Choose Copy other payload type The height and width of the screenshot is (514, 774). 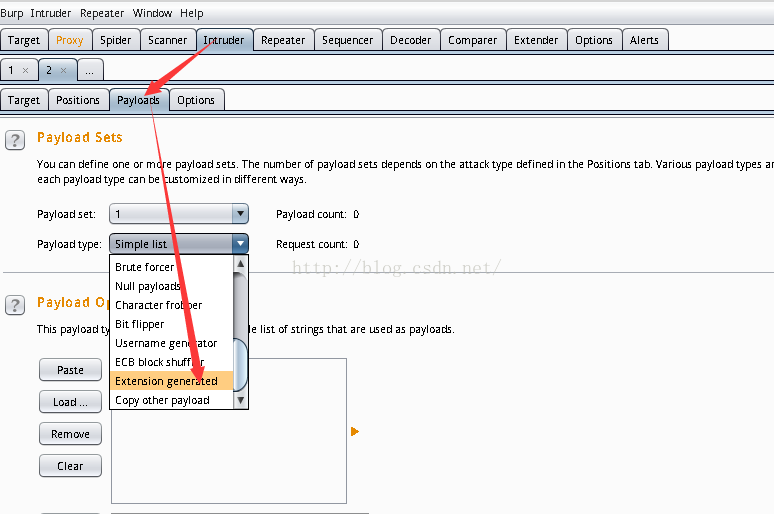click(x=171, y=400)
